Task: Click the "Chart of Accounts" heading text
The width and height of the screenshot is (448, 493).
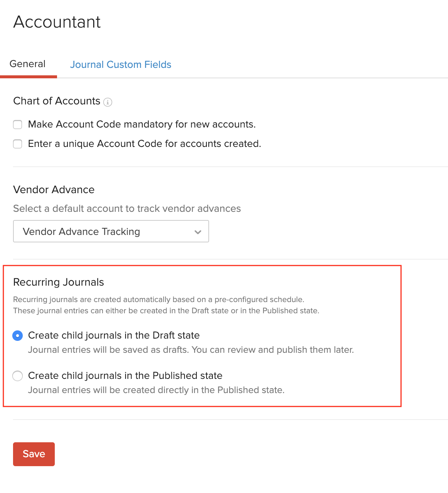Action: (x=56, y=101)
